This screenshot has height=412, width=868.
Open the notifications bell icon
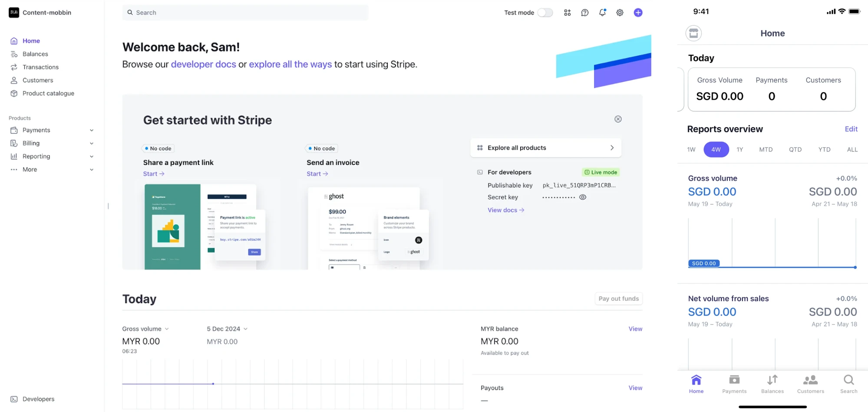coord(602,13)
